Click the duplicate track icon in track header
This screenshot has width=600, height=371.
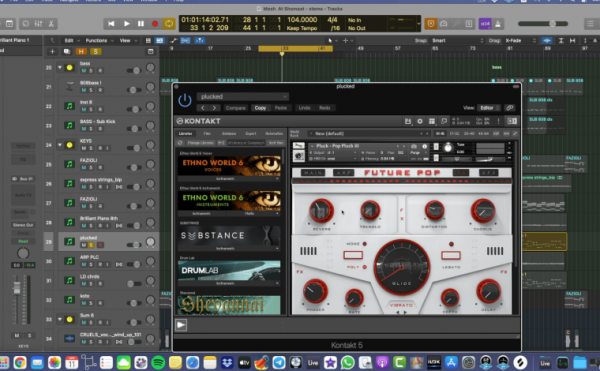tap(67, 51)
